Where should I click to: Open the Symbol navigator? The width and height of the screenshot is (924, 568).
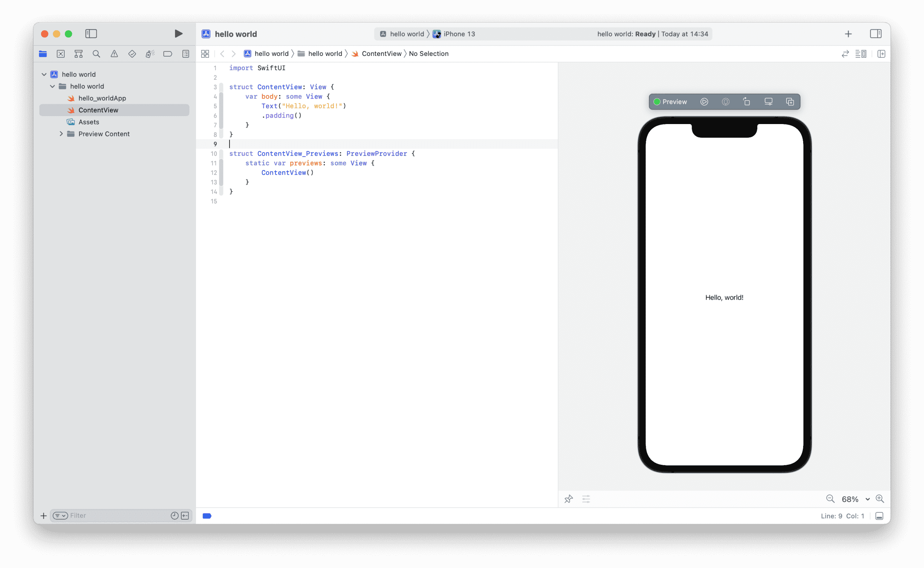point(79,54)
